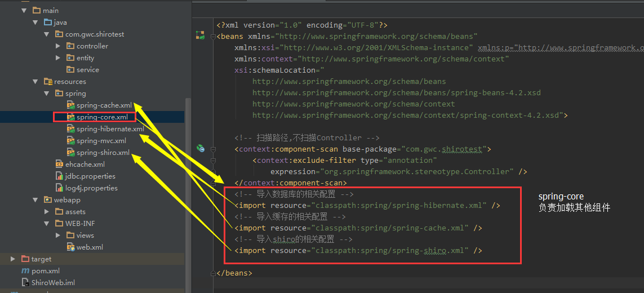Click the import spring-shiro.xml code line
Image resolution: width=644 pixels, height=293 pixels.
(358, 250)
